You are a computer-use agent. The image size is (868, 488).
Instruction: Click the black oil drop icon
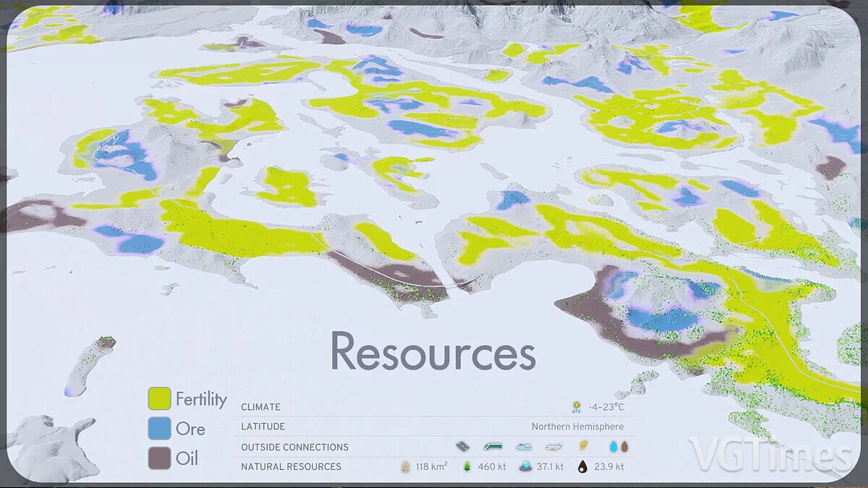click(x=583, y=466)
